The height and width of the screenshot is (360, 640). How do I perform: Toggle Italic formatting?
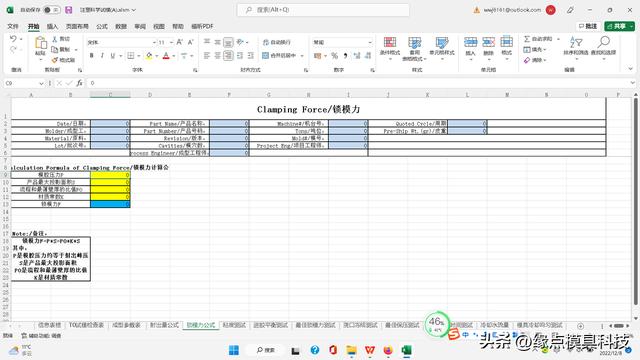click(102, 56)
